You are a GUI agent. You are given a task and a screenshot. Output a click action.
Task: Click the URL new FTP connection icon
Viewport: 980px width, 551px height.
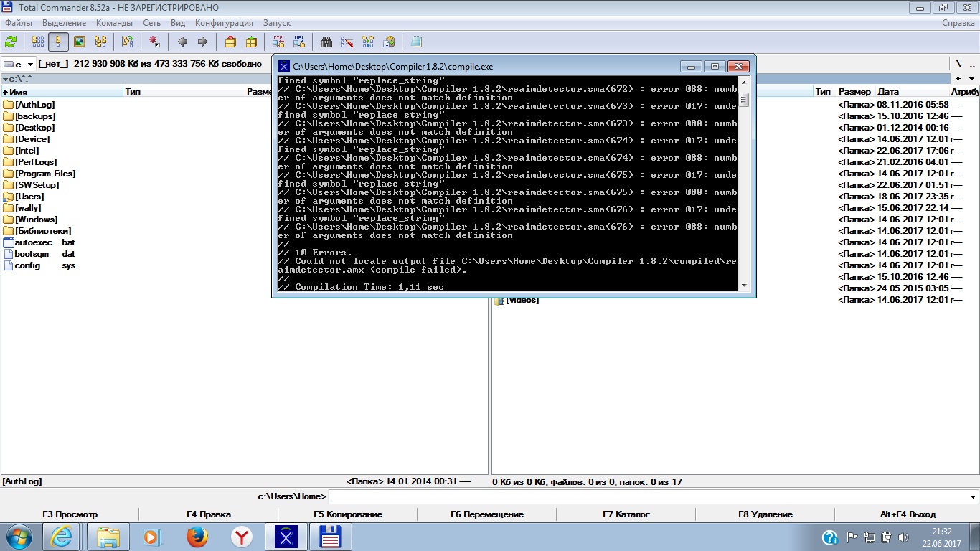299,42
